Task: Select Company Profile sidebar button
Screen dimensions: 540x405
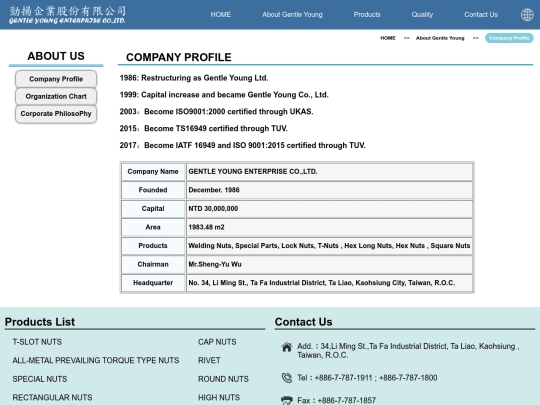Action: [x=56, y=79]
